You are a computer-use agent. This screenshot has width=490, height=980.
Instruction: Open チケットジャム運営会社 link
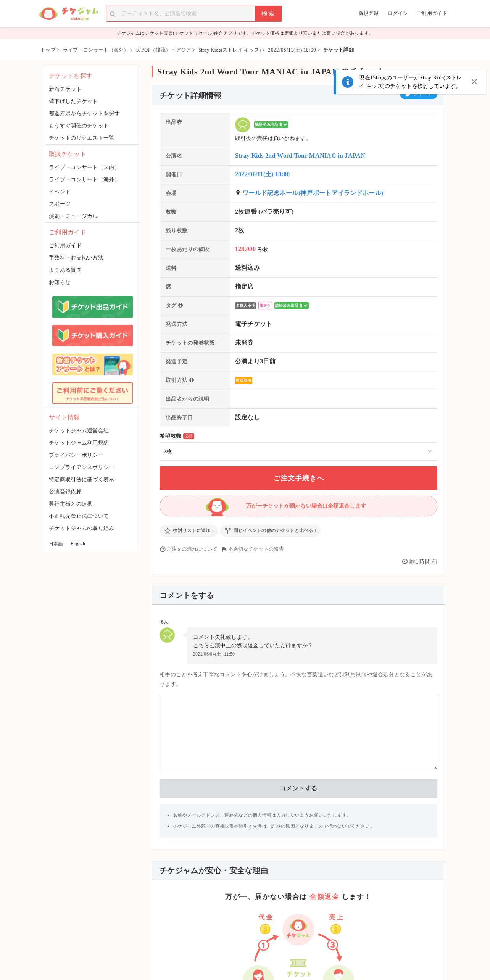(x=79, y=430)
